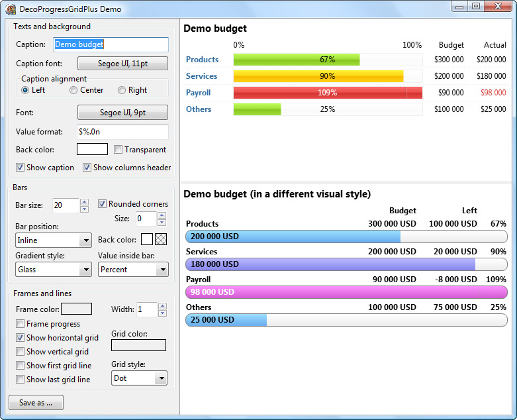
Task: Click the Value format input field
Action: click(122, 132)
